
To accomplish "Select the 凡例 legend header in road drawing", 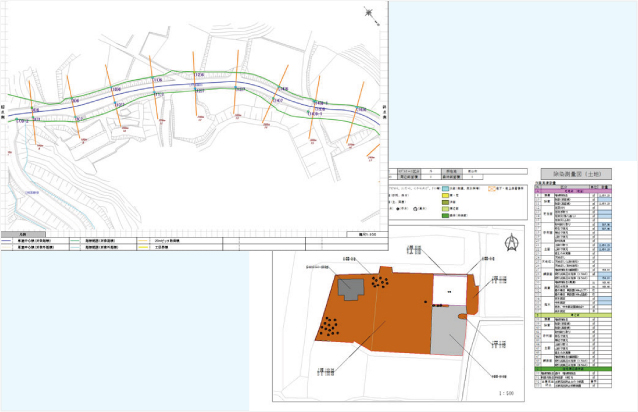I will click(x=23, y=235).
